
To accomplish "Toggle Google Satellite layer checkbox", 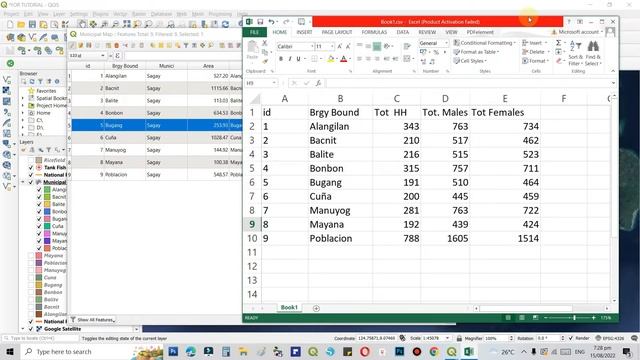I will 31,329.
